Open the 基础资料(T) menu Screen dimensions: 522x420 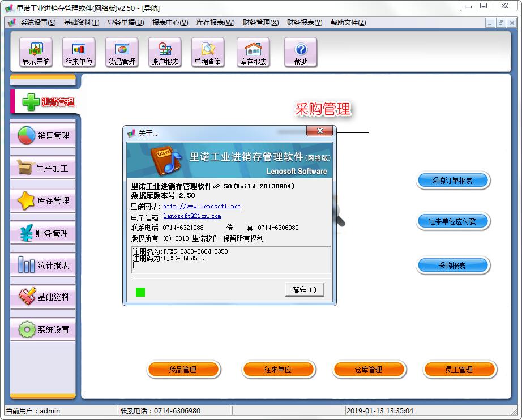[x=82, y=23]
